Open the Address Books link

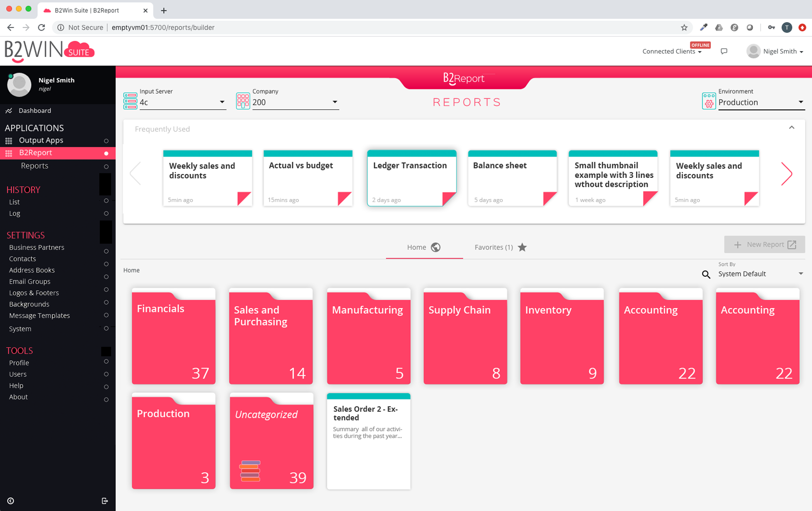(x=32, y=270)
